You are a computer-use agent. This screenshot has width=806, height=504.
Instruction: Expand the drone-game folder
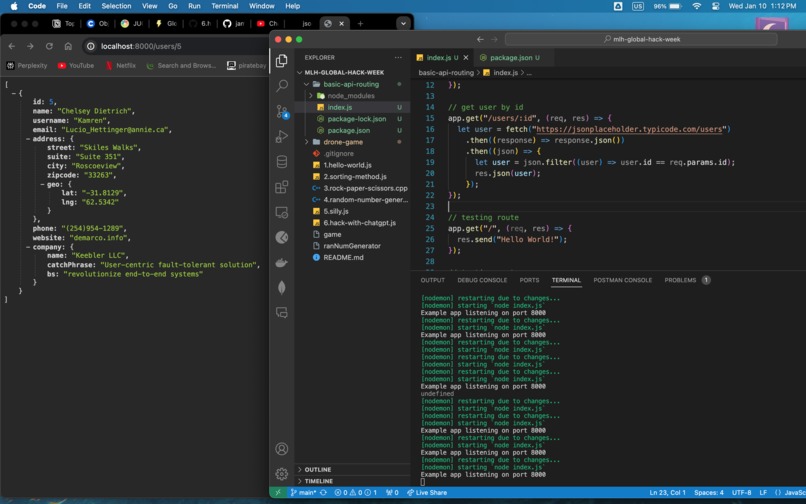pyautogui.click(x=307, y=142)
